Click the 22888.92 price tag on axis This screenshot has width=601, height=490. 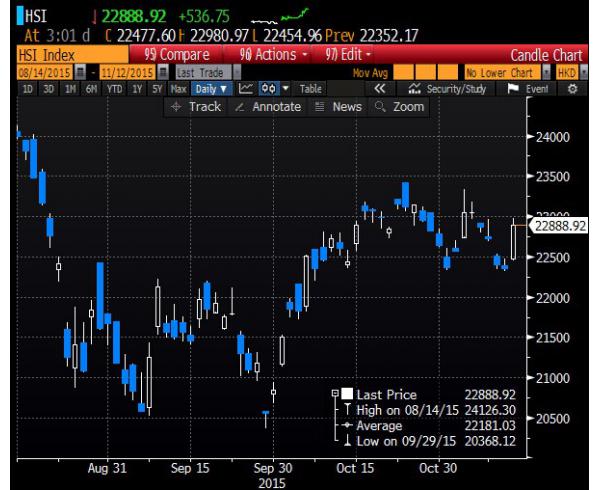[558, 225]
